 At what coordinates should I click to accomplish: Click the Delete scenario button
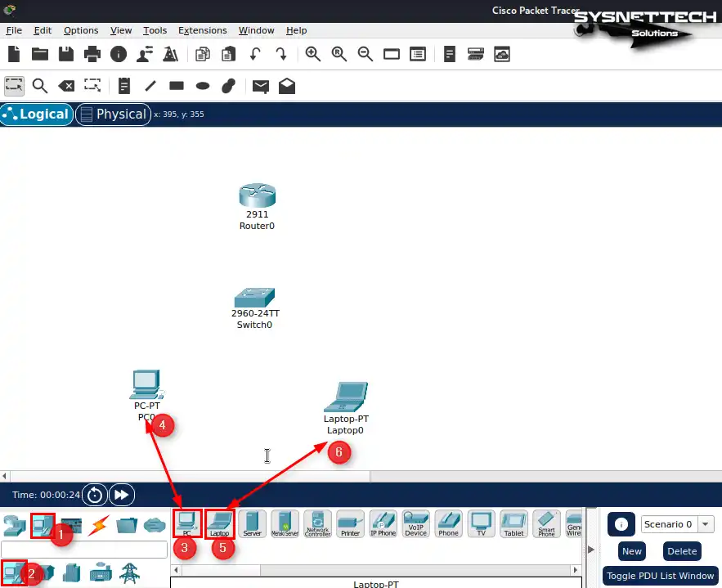(682, 551)
